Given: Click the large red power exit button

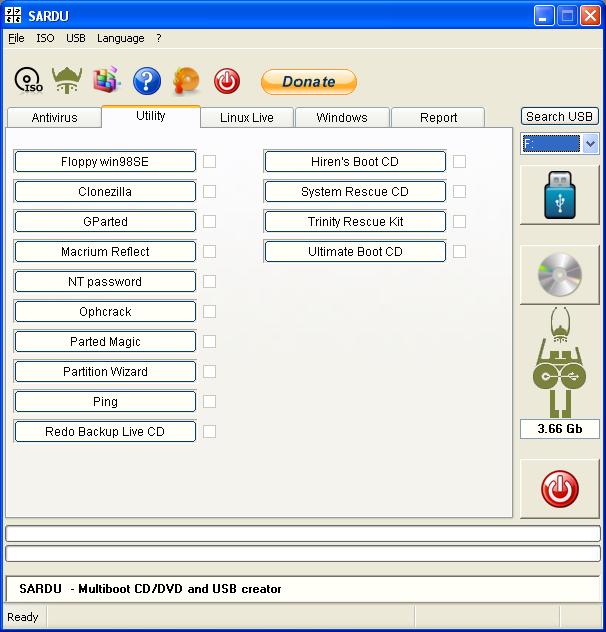Looking at the screenshot, I should [x=560, y=489].
